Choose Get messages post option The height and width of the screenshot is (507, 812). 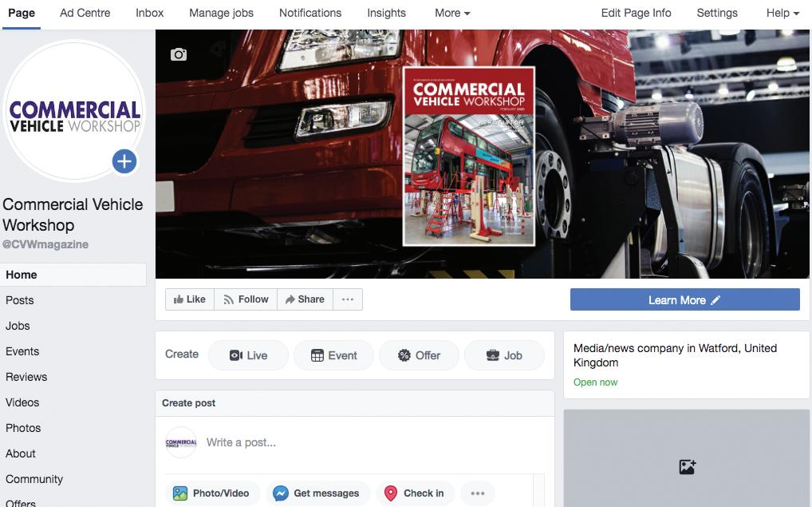pyautogui.click(x=317, y=493)
